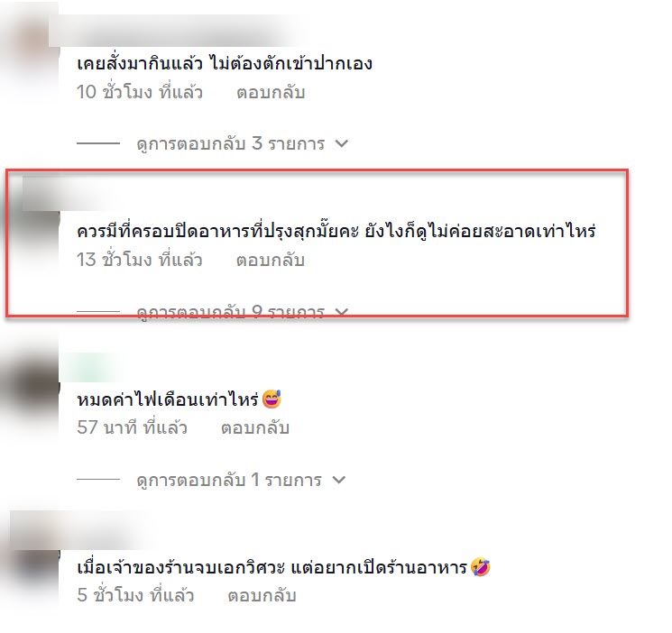Viewport: 672px width, 633px height.
Task: Open ดูการตอบกลับ 1 รายการ link
Action: [229, 480]
